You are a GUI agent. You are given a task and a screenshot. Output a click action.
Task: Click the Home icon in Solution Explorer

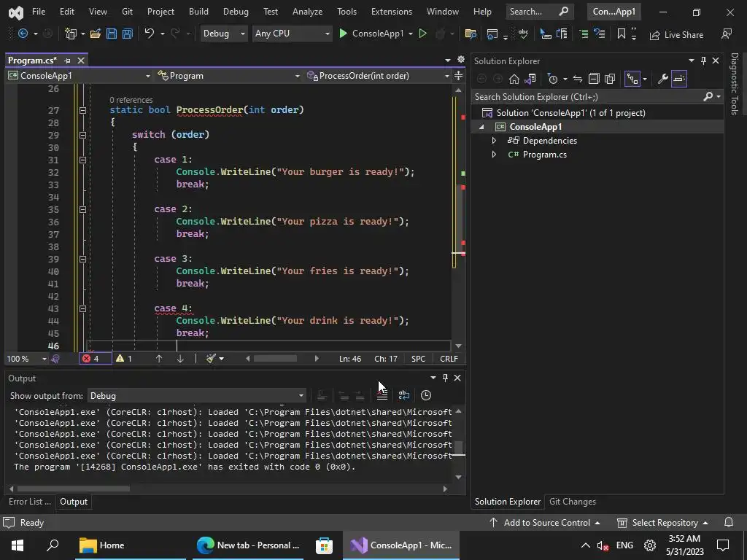(x=514, y=79)
